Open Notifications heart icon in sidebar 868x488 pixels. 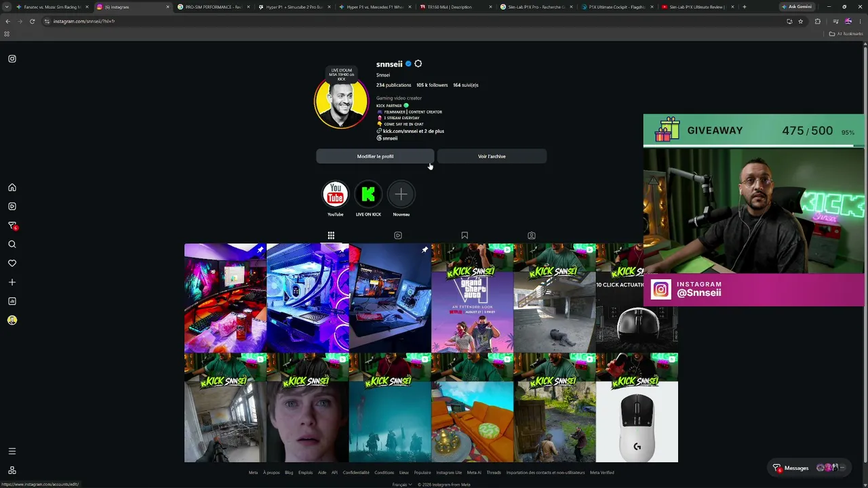12,264
